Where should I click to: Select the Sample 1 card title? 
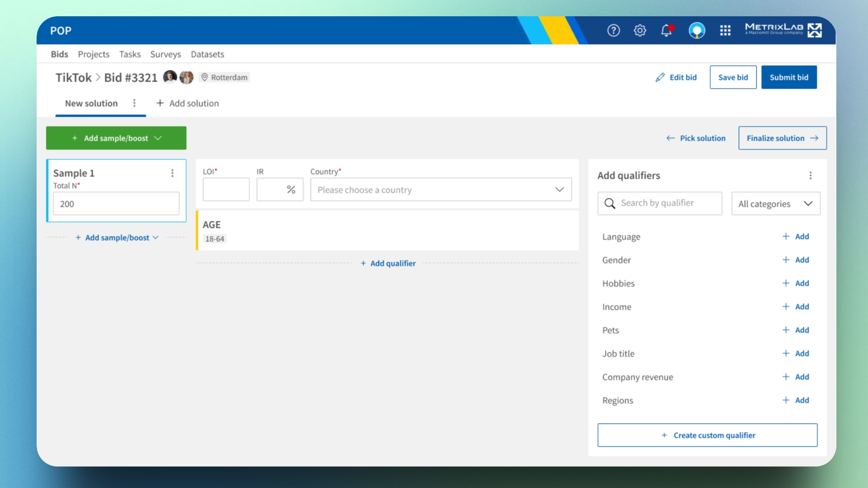click(x=74, y=173)
